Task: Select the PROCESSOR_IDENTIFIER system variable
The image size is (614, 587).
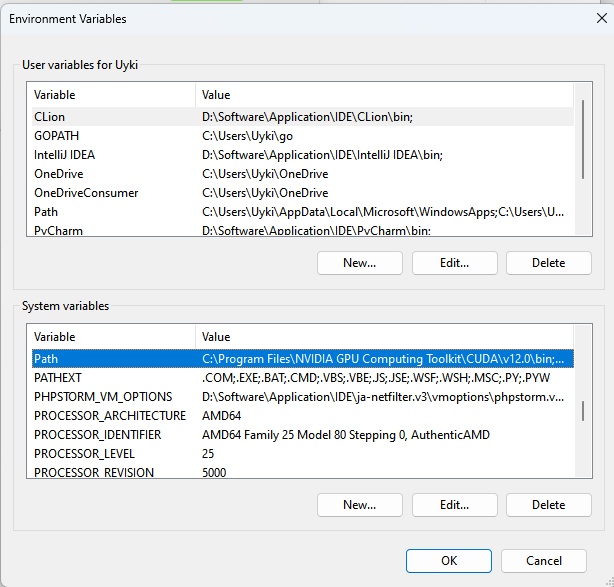Action: tap(303, 435)
